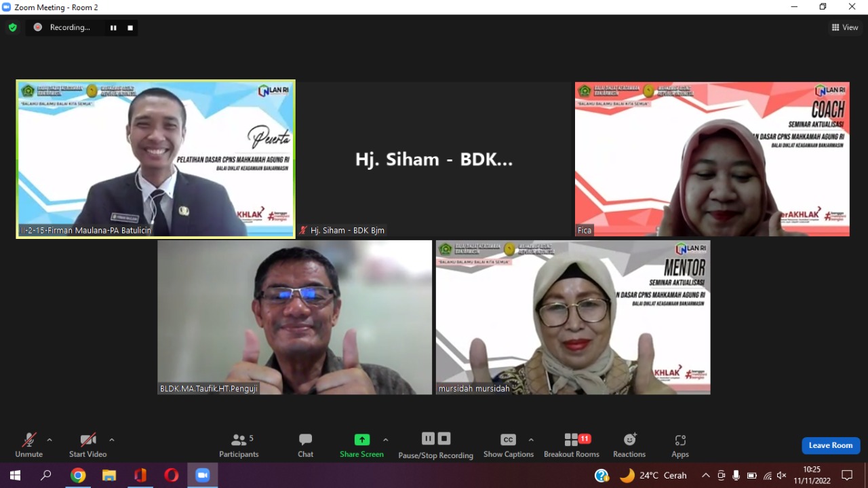Select Fica's video tile
This screenshot has width=868, height=488.
pos(712,159)
